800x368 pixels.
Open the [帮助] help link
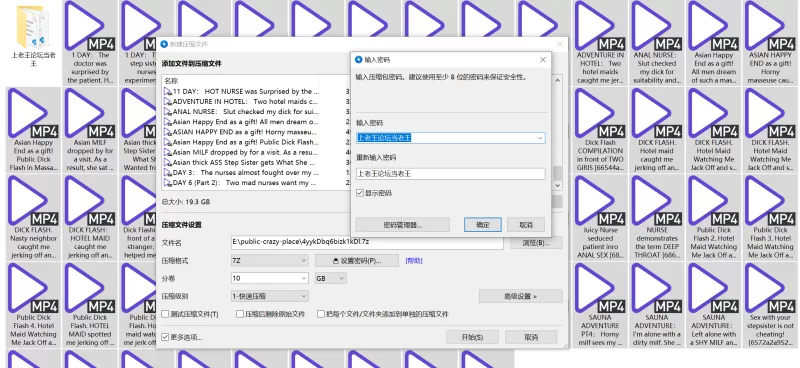coord(414,261)
